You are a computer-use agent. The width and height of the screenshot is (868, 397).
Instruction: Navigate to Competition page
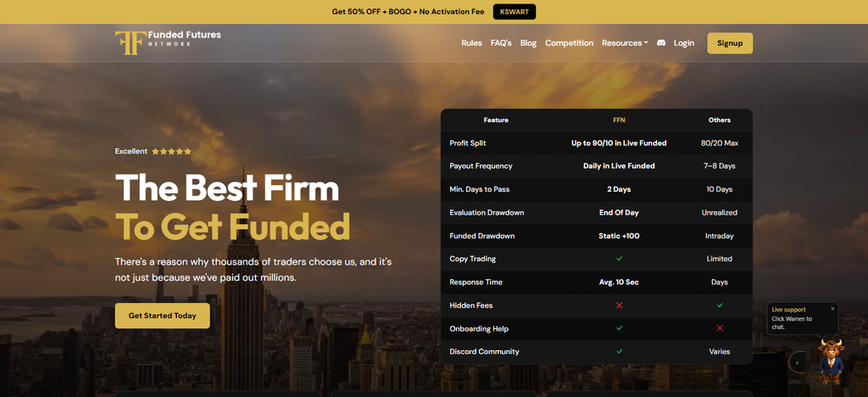(569, 43)
